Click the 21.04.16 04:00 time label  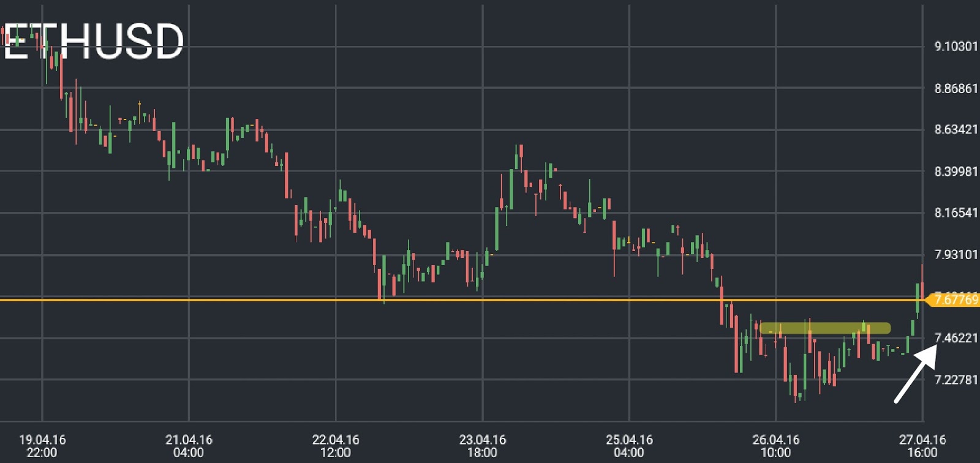click(x=189, y=446)
